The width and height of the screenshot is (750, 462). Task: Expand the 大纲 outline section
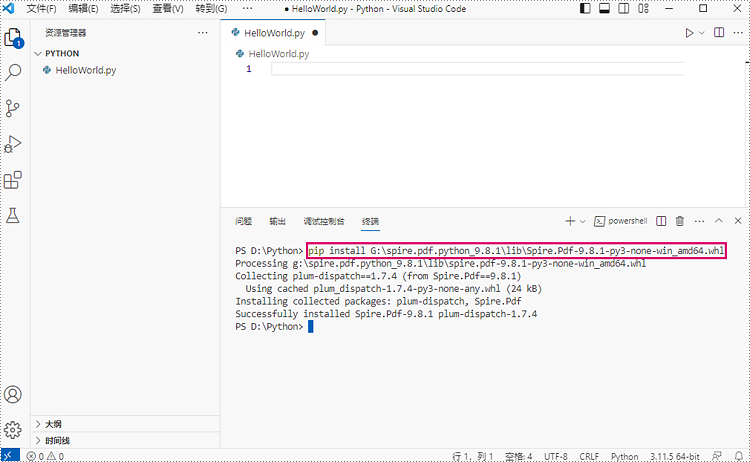[x=125, y=424]
